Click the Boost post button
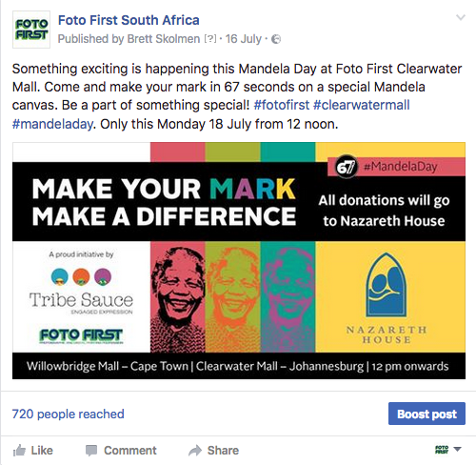476x465 pixels. 426,414
